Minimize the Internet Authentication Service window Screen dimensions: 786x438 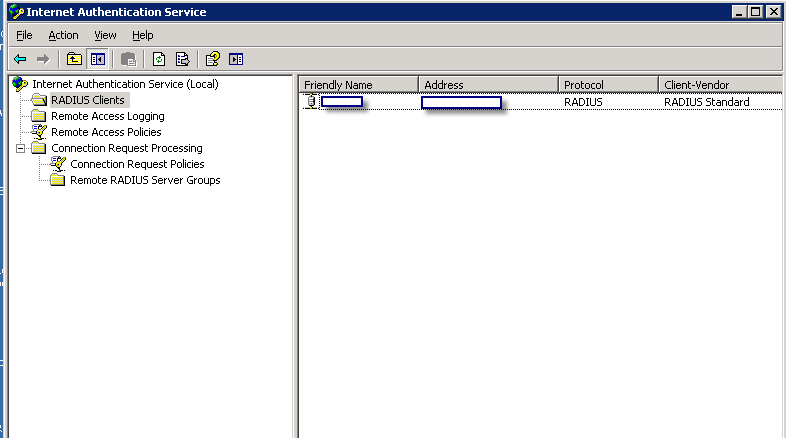(x=739, y=12)
